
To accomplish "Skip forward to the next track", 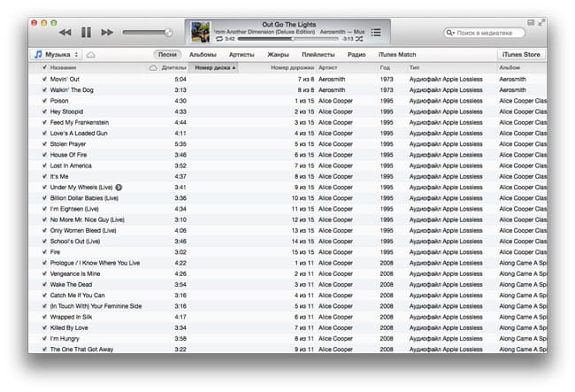I will pyautogui.click(x=107, y=33).
